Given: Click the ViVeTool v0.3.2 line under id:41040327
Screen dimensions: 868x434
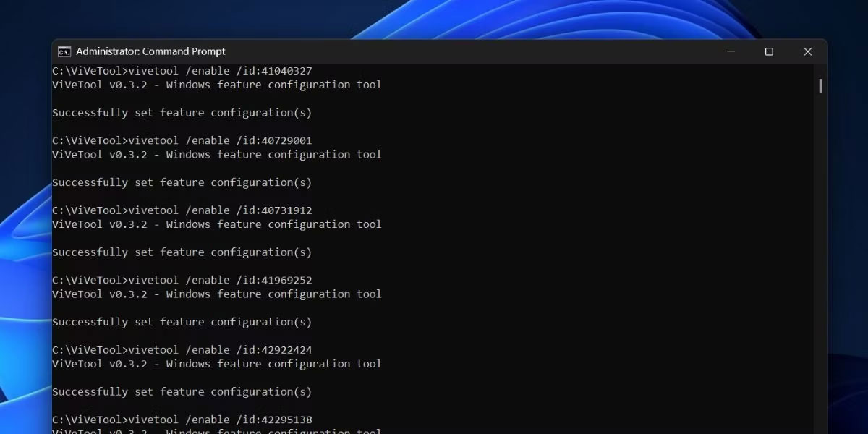Looking at the screenshot, I should tap(217, 85).
